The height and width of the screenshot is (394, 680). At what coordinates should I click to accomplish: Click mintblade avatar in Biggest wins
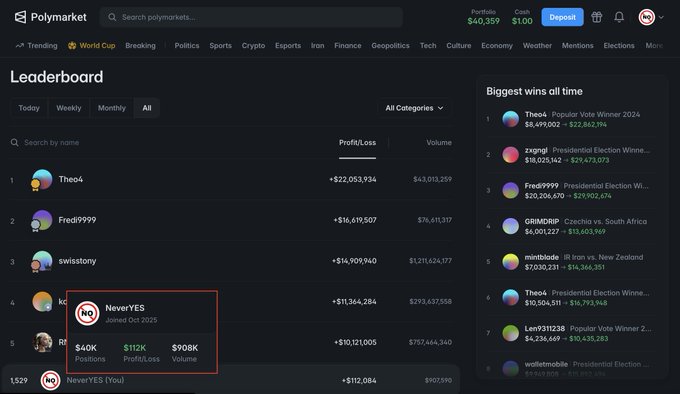pyautogui.click(x=510, y=262)
